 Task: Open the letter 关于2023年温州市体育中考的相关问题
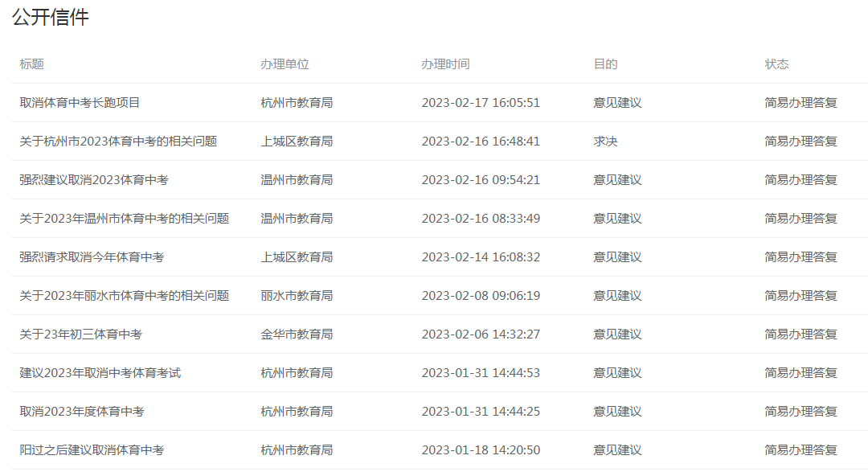(125, 219)
